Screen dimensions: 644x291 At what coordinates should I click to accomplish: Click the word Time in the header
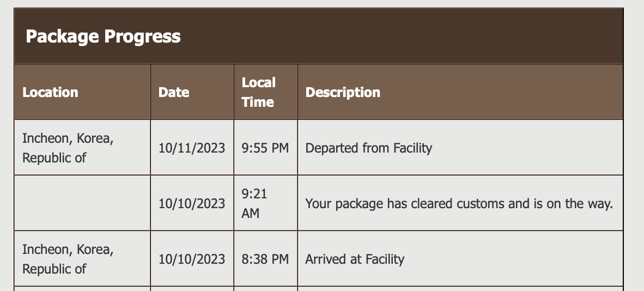click(258, 102)
